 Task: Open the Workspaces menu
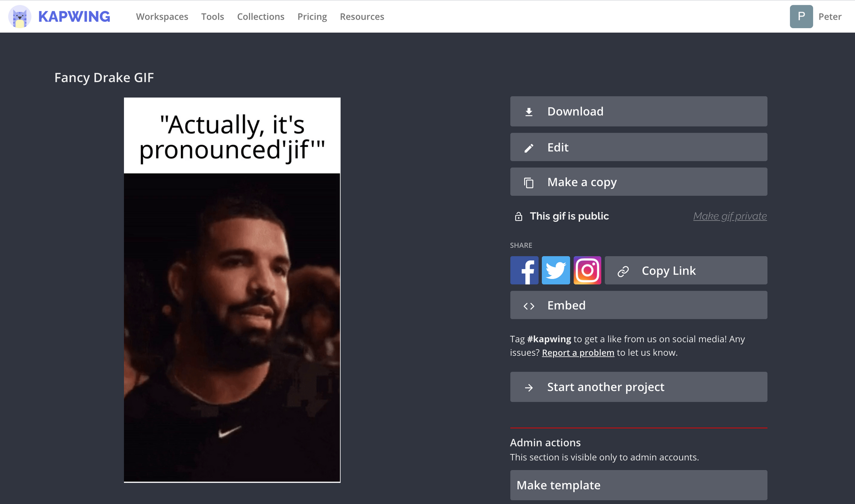(162, 17)
